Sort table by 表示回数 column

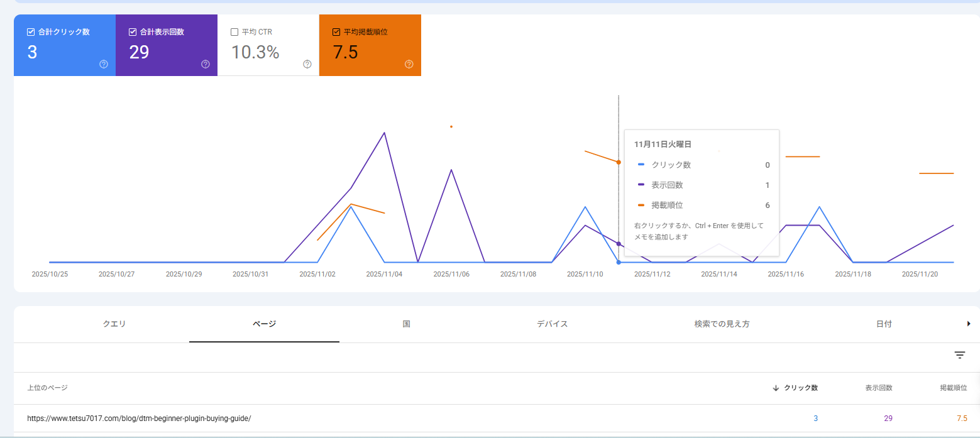pos(879,388)
